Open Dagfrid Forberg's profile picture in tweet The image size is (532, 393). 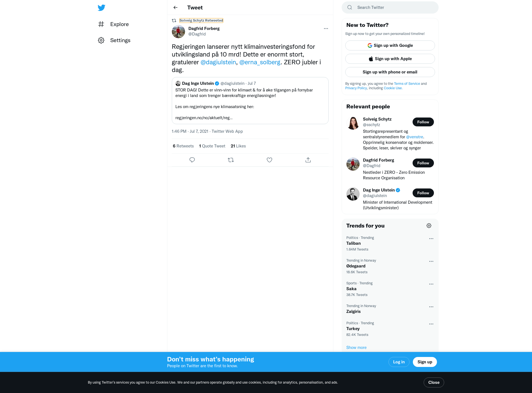tap(178, 32)
